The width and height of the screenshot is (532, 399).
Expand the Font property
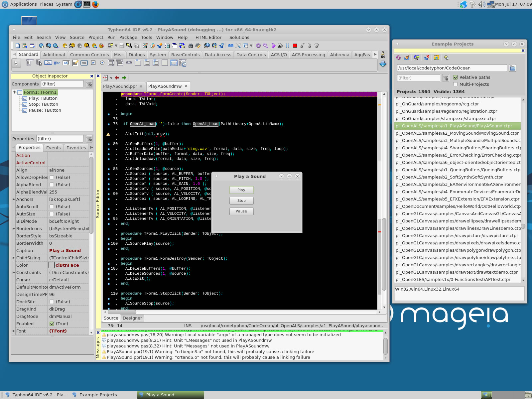click(x=14, y=331)
